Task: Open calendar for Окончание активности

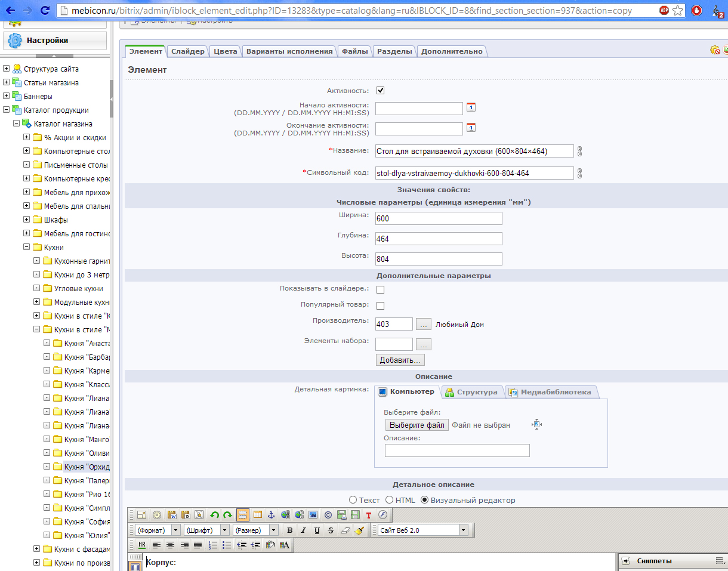Action: click(x=471, y=128)
